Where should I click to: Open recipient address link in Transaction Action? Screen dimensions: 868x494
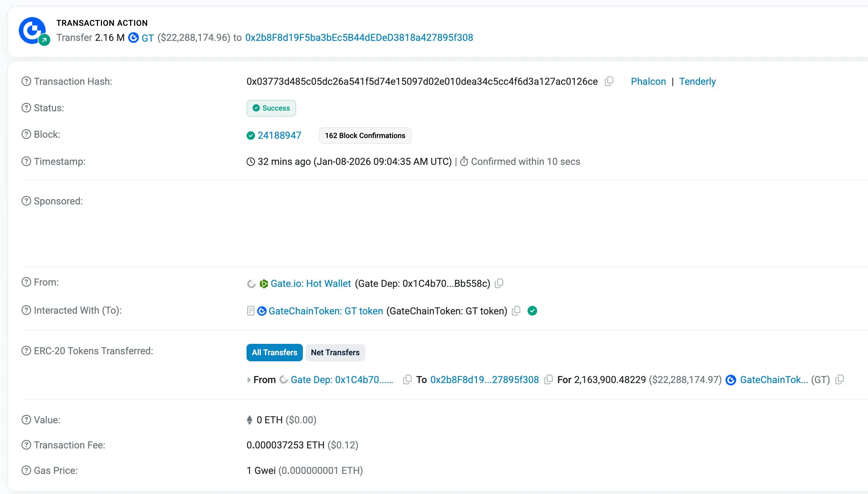[359, 38]
